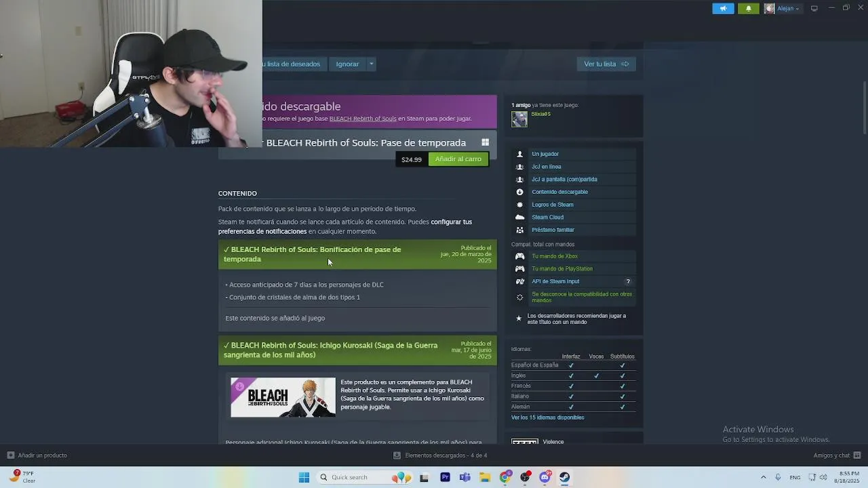Open the BLEACH Rebirth of Souls base game link
The width and height of the screenshot is (868, 488).
click(x=363, y=119)
